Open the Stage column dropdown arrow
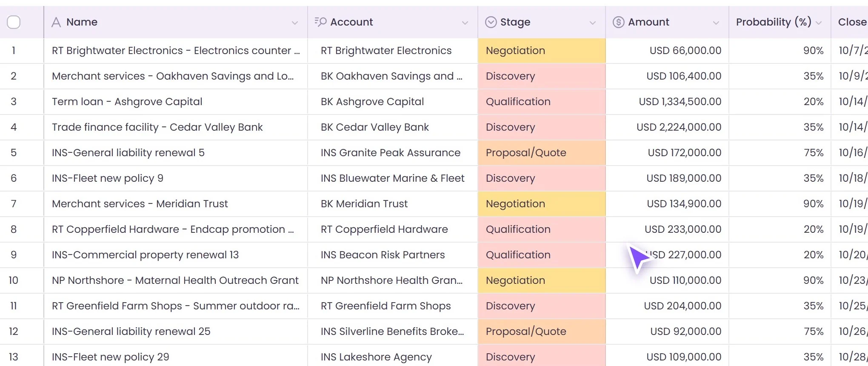The height and width of the screenshot is (366, 868). [x=593, y=23]
